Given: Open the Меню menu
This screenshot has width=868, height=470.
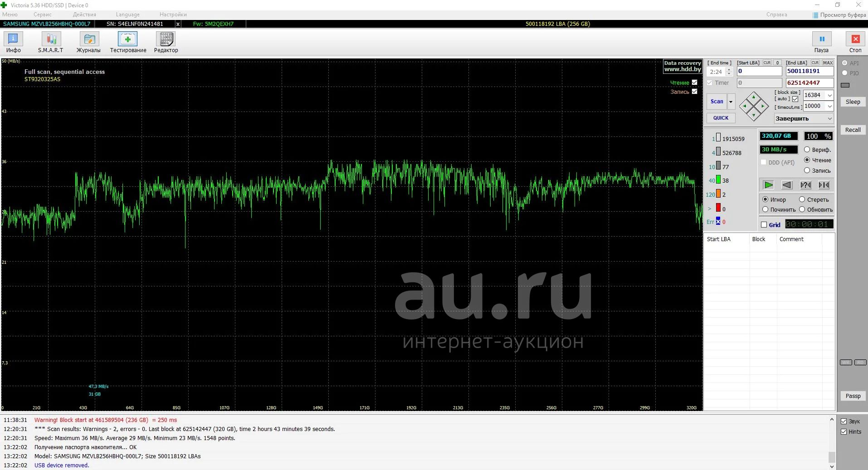Looking at the screenshot, I should pyautogui.click(x=10, y=15).
